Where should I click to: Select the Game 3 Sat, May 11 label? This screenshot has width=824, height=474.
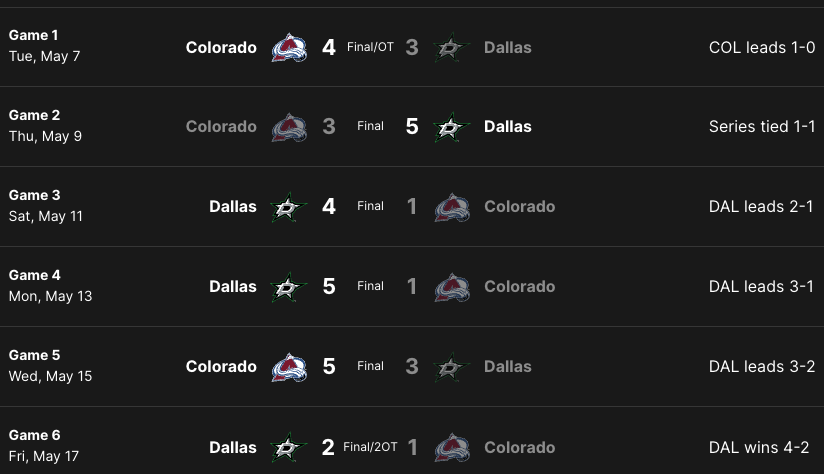[x=46, y=206]
